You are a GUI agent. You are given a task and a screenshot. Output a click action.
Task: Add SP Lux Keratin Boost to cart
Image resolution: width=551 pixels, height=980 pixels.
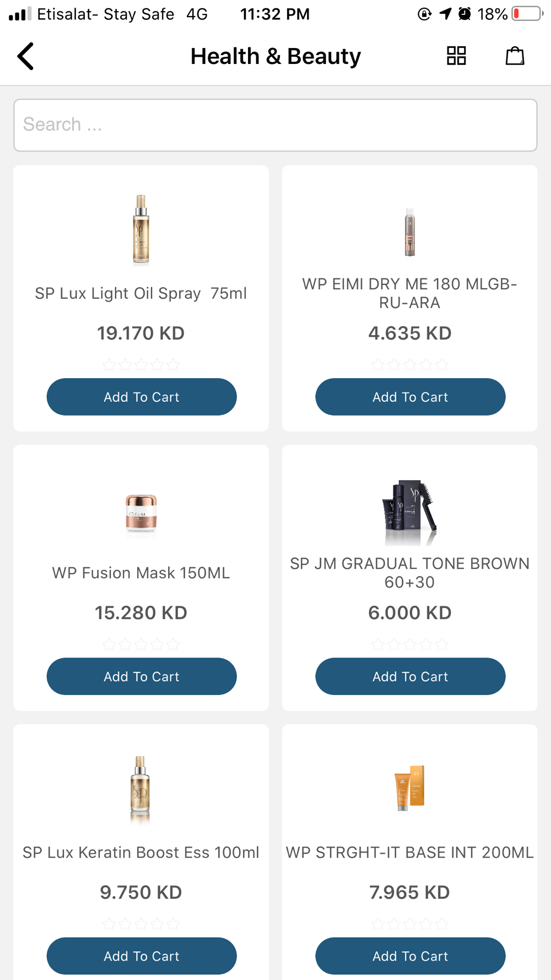pos(142,956)
